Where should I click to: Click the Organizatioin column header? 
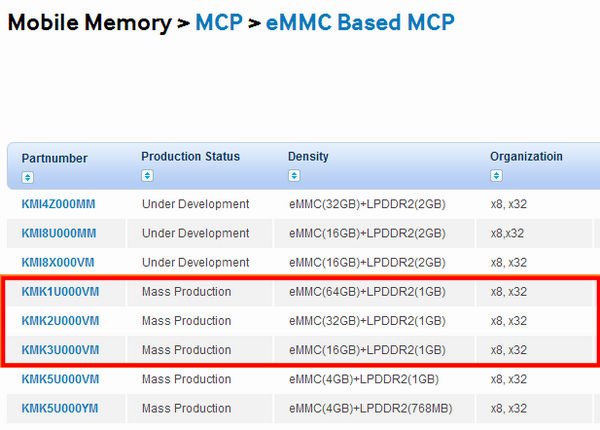click(x=526, y=156)
